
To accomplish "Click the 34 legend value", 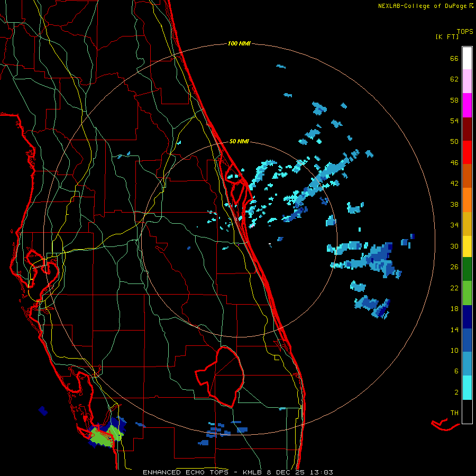I will 454,225.
